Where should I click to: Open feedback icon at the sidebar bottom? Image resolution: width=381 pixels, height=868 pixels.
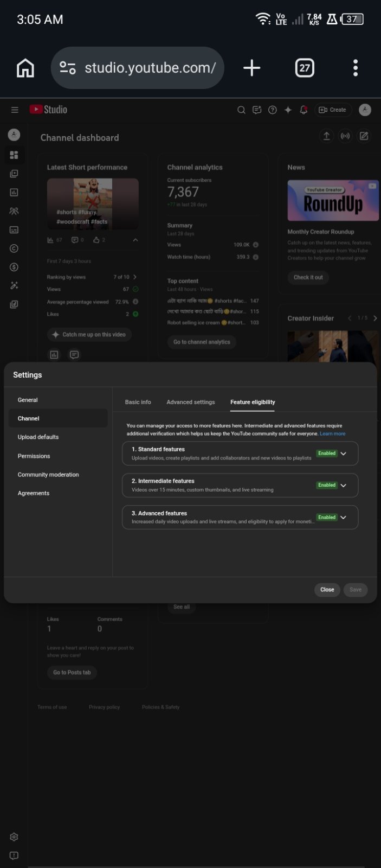14,856
